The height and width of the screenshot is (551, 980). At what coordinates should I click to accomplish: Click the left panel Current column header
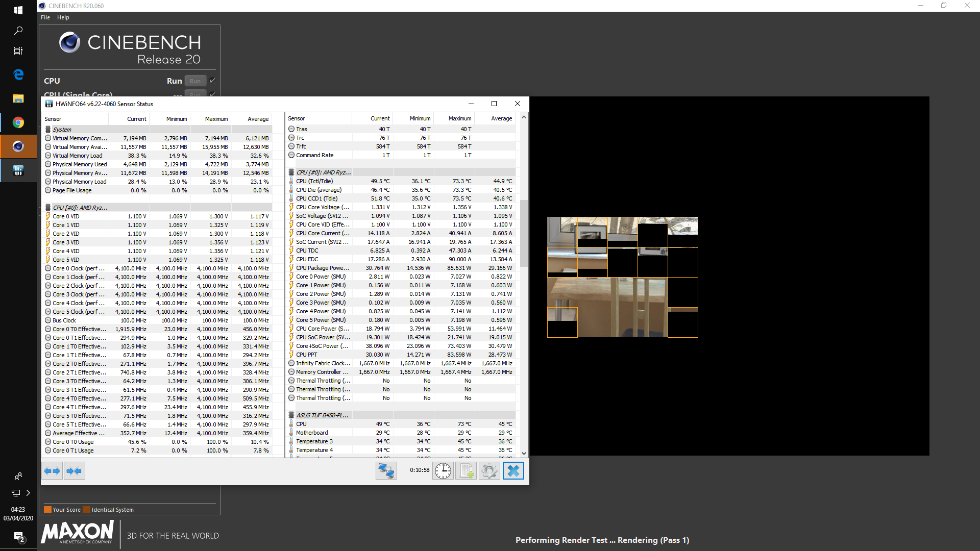(x=129, y=119)
